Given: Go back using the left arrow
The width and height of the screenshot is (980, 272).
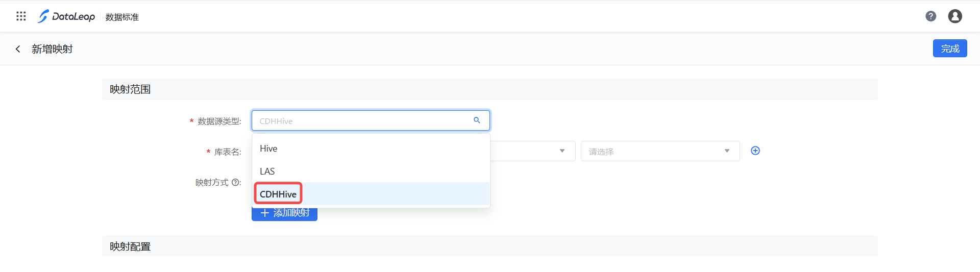Looking at the screenshot, I should [18, 49].
